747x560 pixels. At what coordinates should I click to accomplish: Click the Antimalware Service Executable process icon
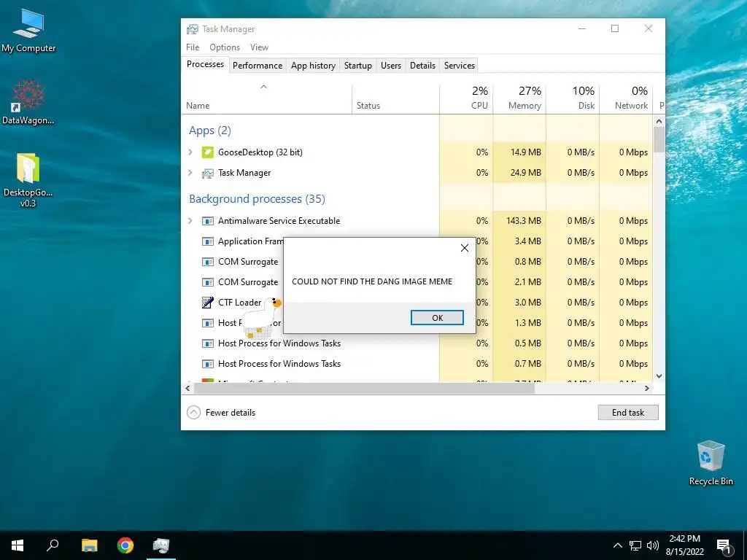click(208, 221)
